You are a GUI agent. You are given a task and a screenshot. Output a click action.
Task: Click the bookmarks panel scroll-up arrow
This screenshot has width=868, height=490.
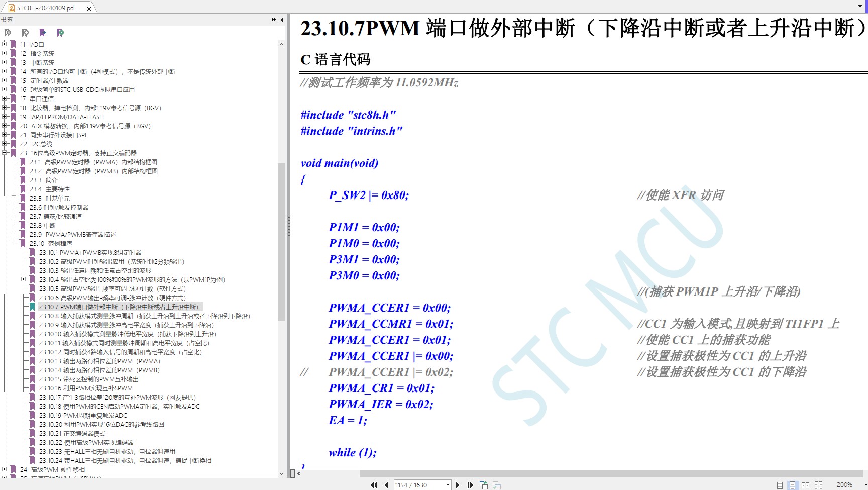point(281,44)
